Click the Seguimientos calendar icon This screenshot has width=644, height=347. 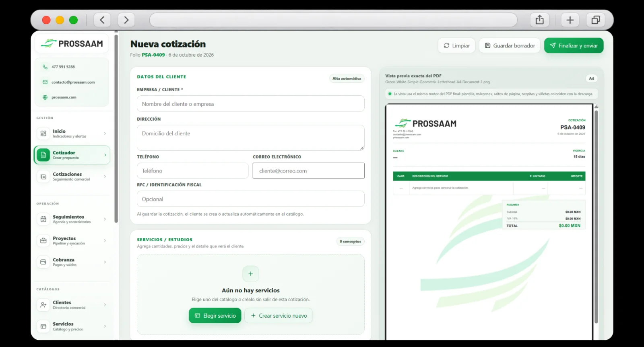click(x=43, y=219)
